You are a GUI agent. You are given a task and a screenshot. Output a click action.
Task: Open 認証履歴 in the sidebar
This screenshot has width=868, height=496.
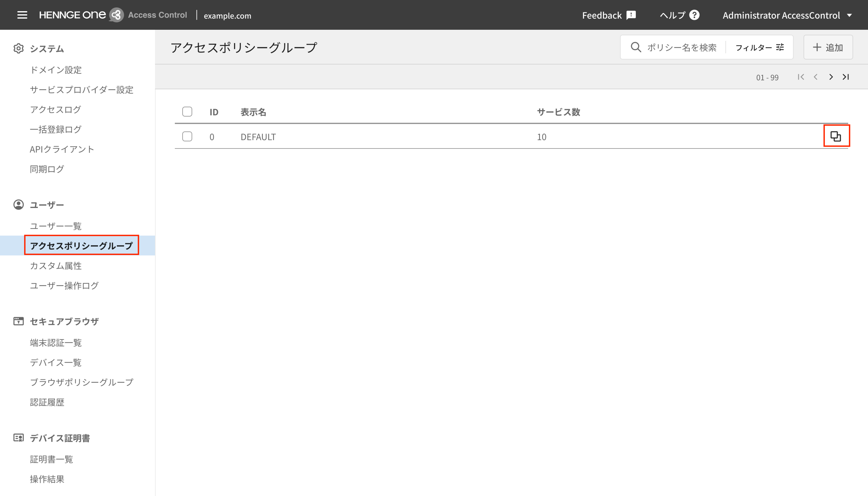point(47,402)
